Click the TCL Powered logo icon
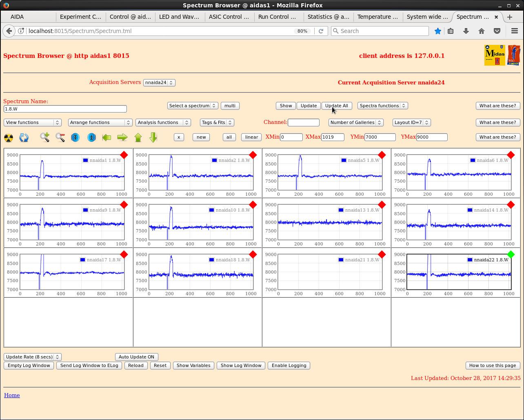This screenshot has width=524, height=420. tap(514, 55)
